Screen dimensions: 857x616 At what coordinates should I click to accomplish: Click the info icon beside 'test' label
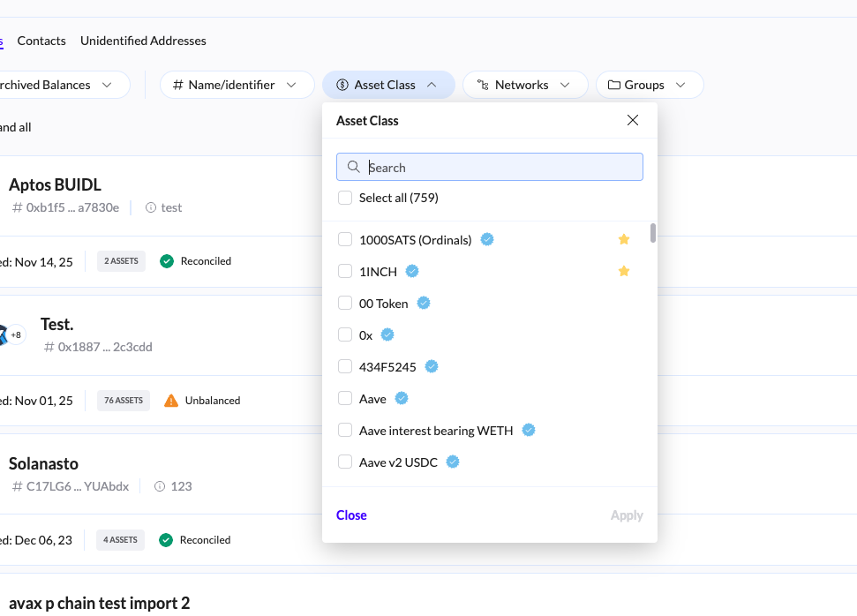click(x=150, y=207)
